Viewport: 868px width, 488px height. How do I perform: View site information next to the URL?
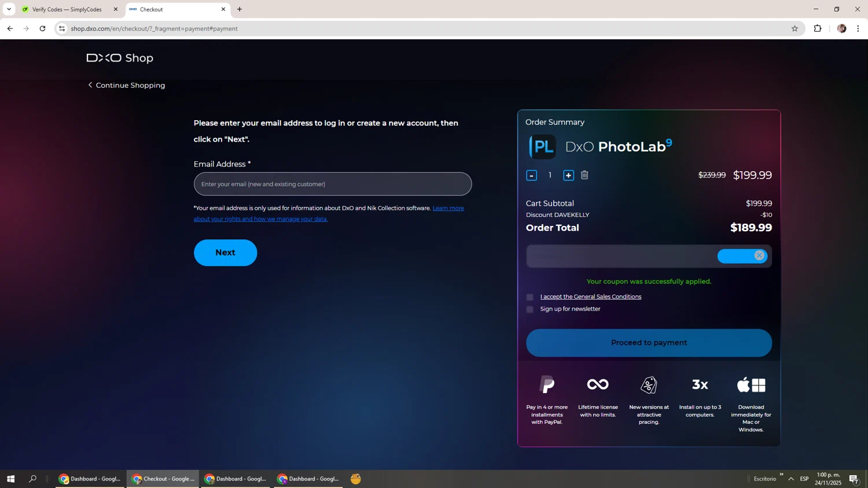(62, 28)
